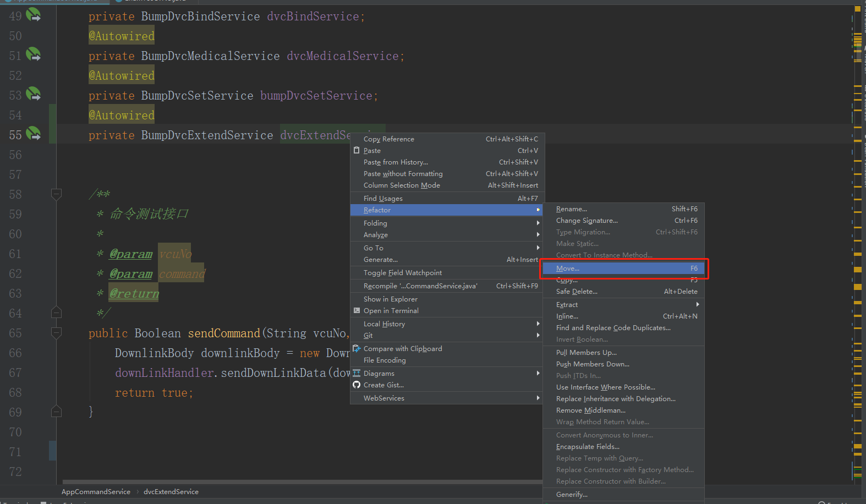Collapse the sendCommand method fold at line 65

56,332
